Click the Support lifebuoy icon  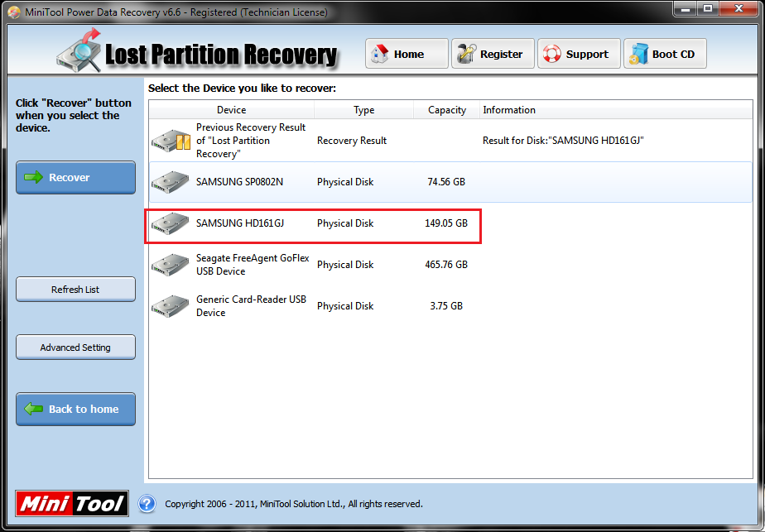[x=551, y=54]
